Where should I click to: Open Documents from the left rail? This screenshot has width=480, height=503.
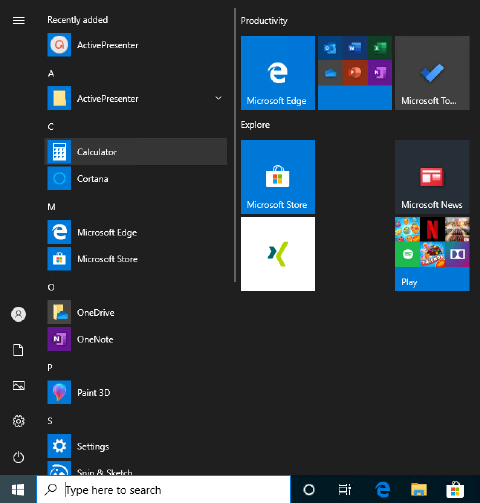click(x=19, y=350)
